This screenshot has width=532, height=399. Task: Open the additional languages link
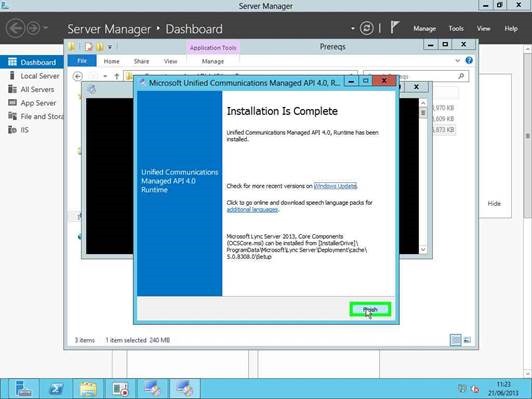coord(252,210)
